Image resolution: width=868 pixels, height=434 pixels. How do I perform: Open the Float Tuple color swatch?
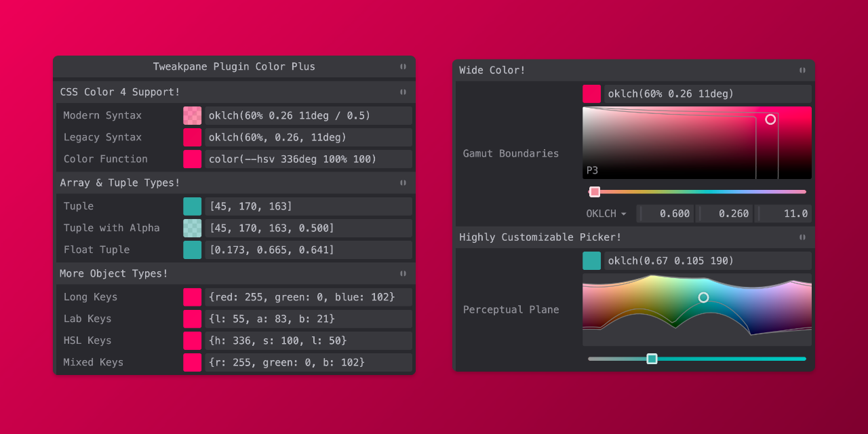[192, 250]
